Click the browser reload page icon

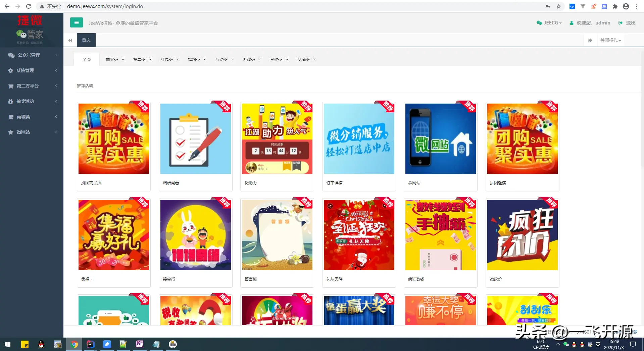point(29,6)
